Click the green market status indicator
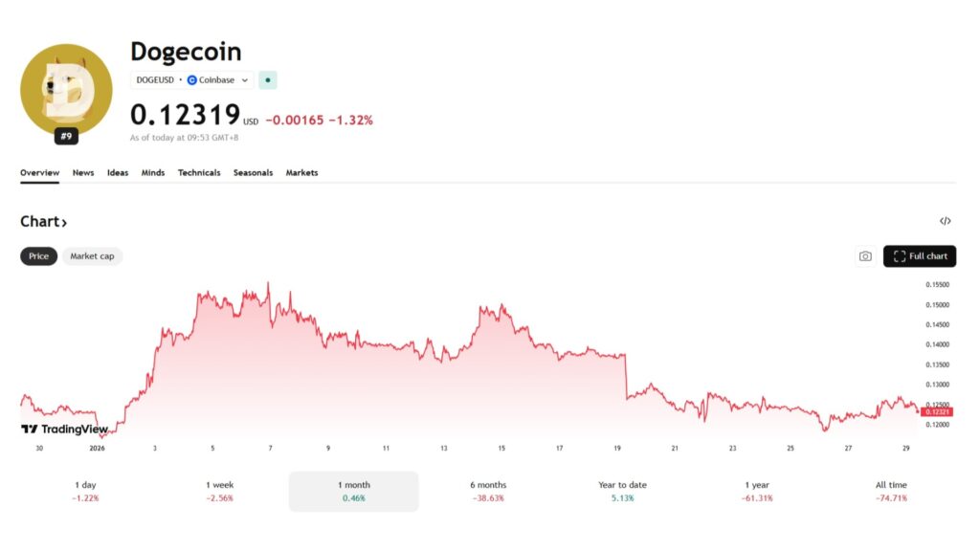Screen dimensions: 980x551 pyautogui.click(x=267, y=79)
